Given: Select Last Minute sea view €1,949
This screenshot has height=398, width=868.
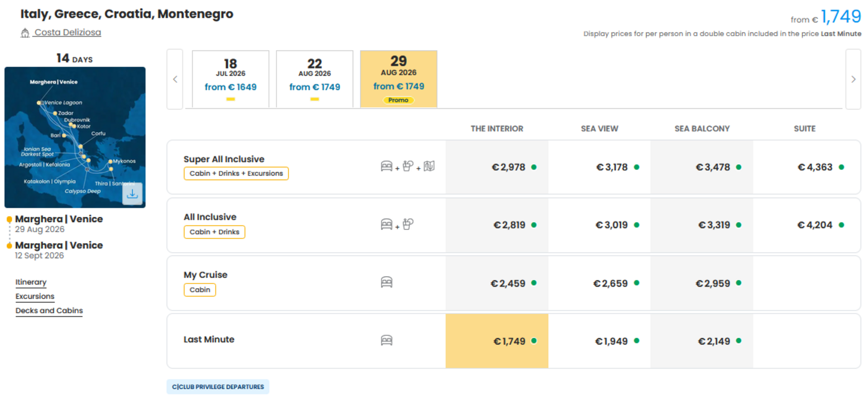Looking at the screenshot, I should click(600, 341).
